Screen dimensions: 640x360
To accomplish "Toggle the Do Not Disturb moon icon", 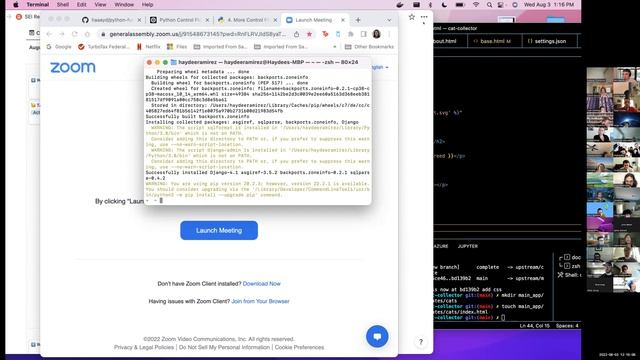I will click(444, 5).
